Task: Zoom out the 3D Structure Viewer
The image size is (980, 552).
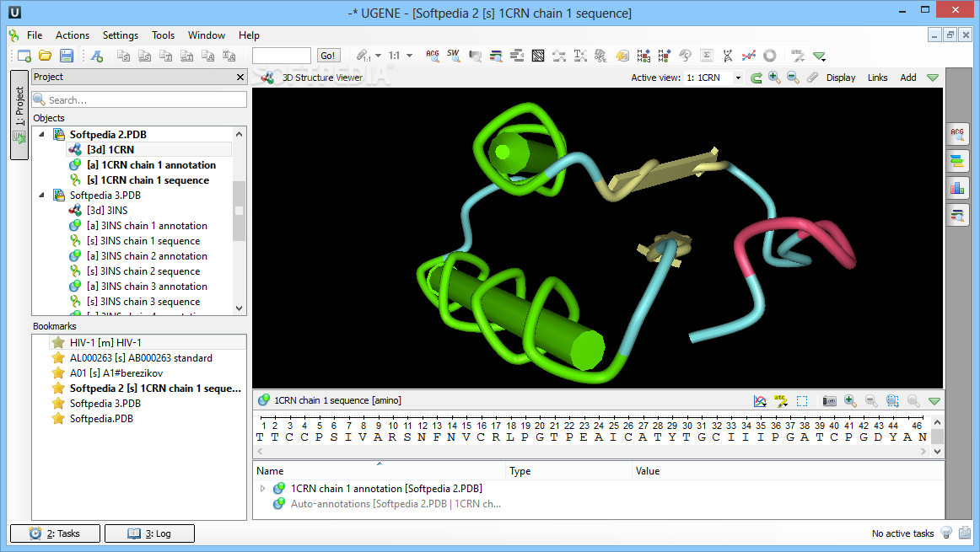Action: coord(793,78)
